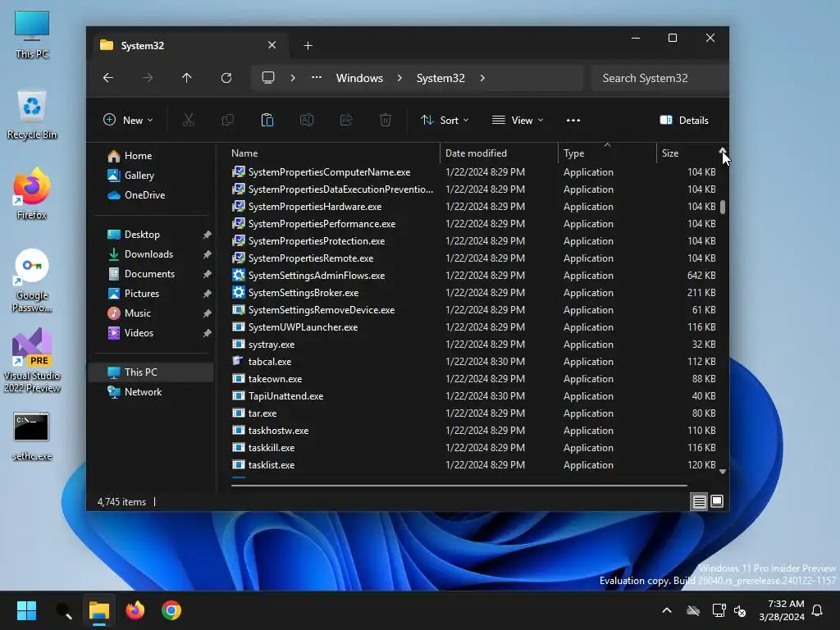
Task: Click the PC monitor icon in address bar
Action: 268,78
